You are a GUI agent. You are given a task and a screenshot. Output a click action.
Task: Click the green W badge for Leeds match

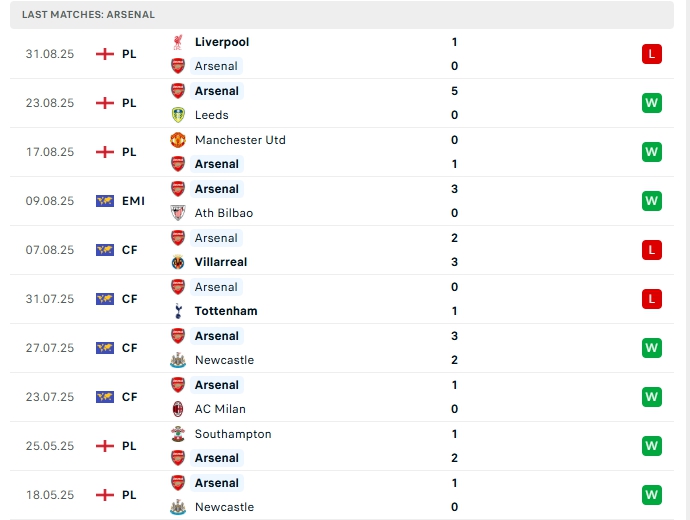[652, 103]
